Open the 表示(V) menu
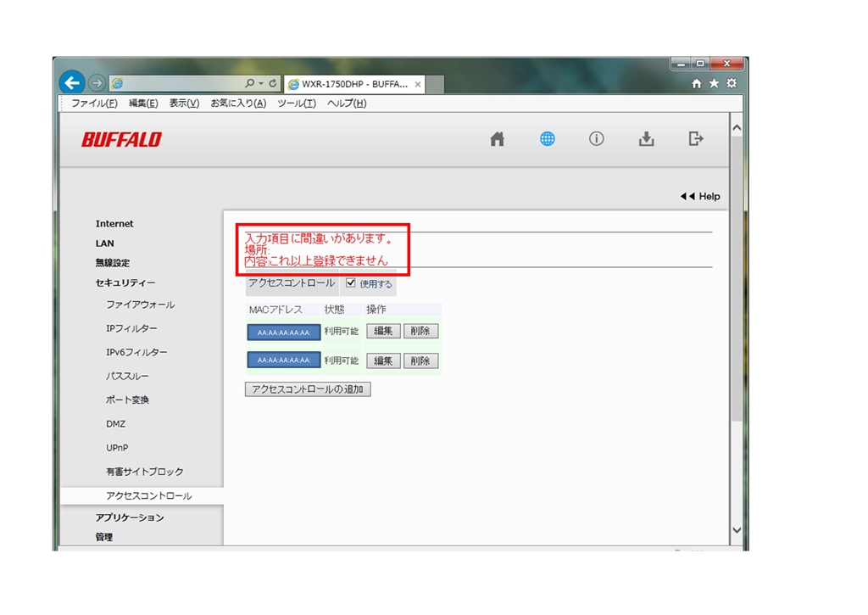 (184, 103)
